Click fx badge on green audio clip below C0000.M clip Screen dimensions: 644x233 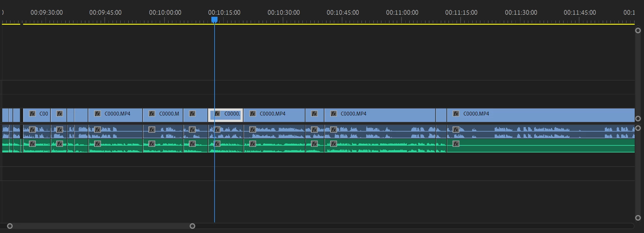[x=152, y=143]
